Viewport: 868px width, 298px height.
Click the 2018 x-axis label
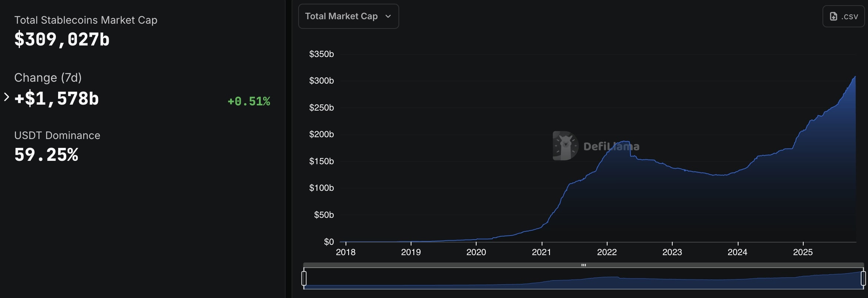point(345,252)
